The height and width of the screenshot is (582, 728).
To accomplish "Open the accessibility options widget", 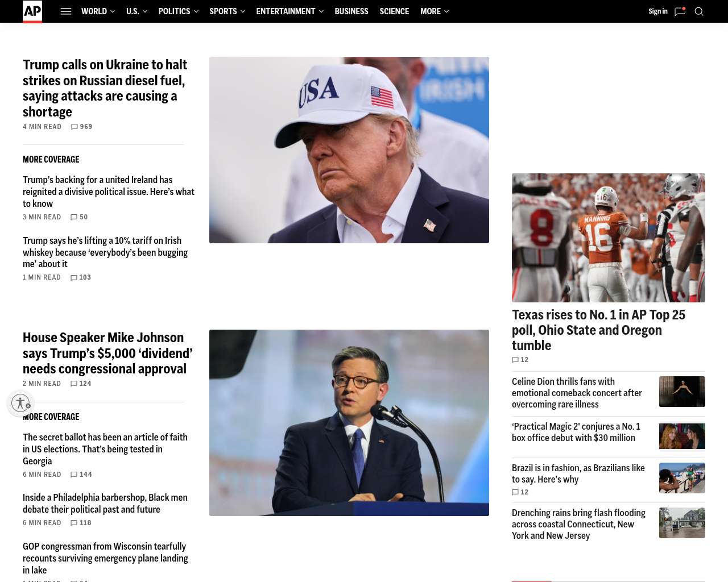I will [x=20, y=403].
